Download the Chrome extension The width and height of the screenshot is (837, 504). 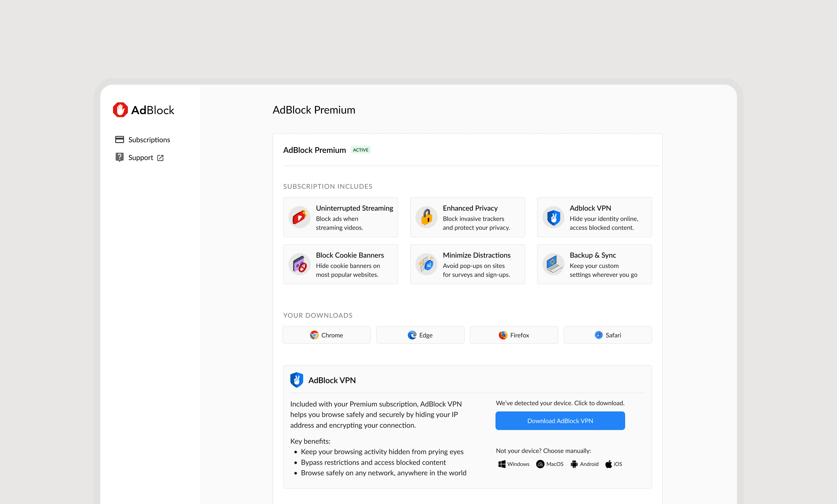click(x=326, y=335)
